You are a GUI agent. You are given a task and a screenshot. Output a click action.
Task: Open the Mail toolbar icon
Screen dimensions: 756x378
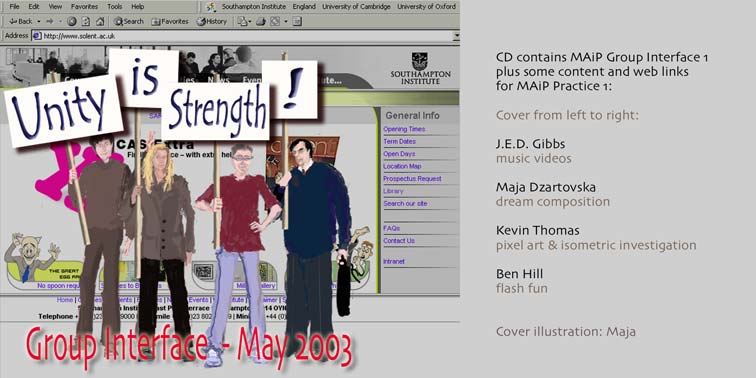243,21
